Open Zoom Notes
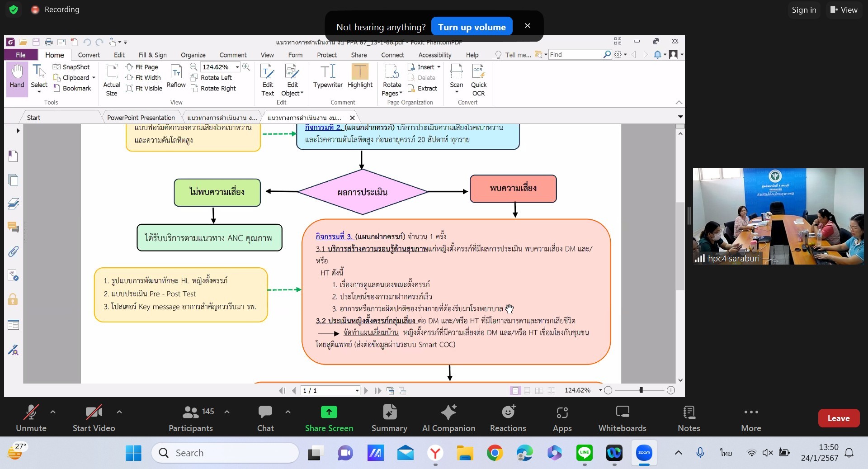The image size is (868, 469). pos(689,418)
